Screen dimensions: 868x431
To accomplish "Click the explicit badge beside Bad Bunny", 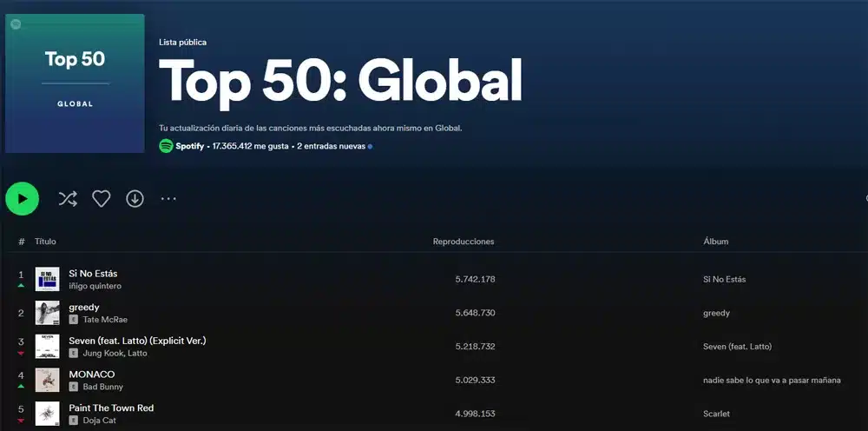I will [x=74, y=387].
